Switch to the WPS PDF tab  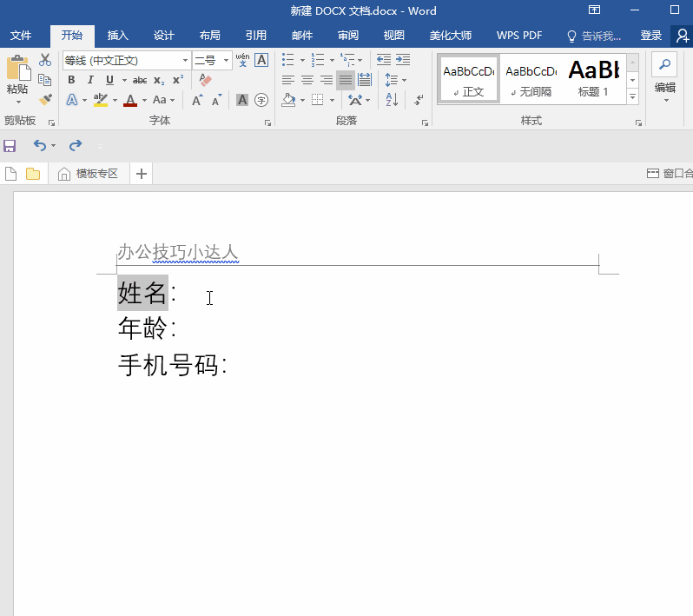tap(518, 36)
